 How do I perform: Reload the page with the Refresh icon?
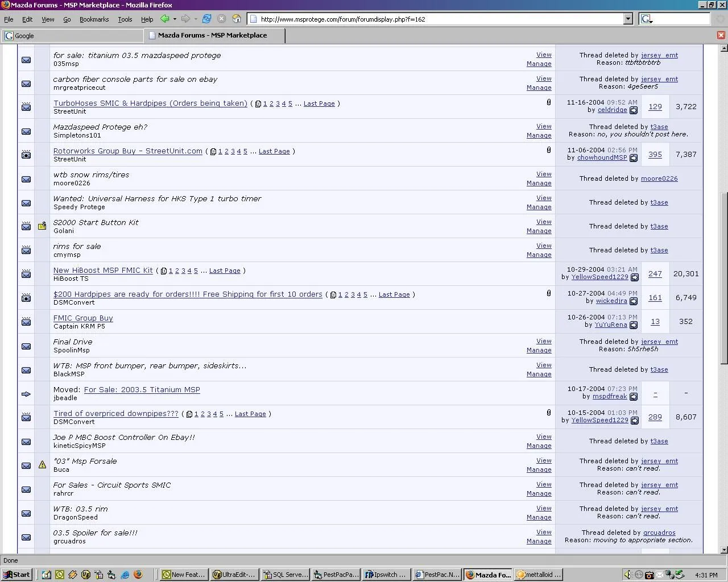coord(207,19)
